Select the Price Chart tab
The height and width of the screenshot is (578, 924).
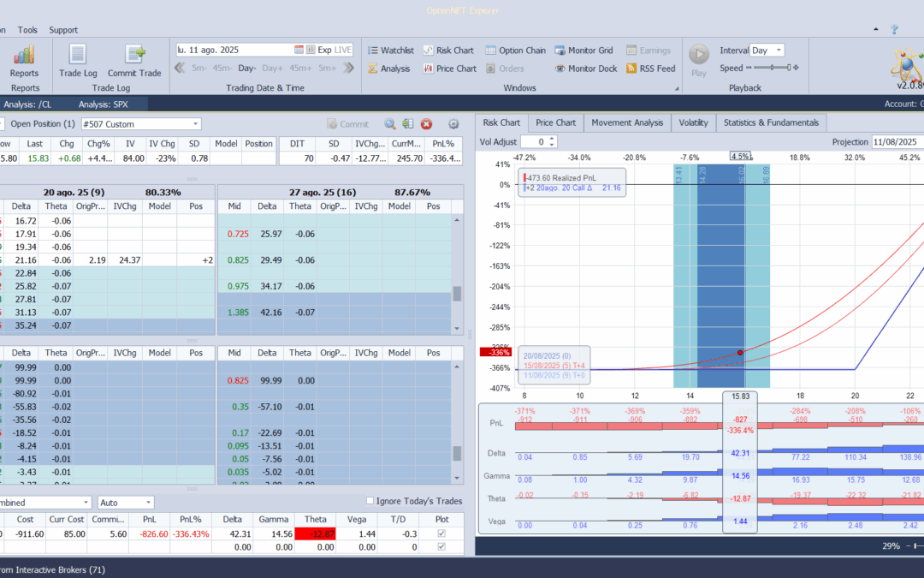(x=556, y=122)
